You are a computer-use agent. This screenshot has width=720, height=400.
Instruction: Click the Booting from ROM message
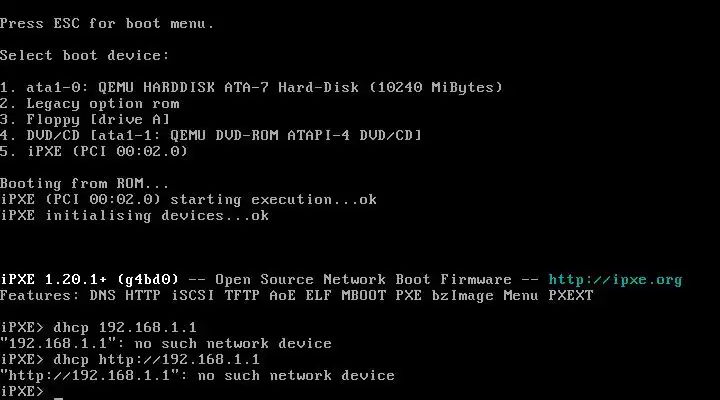84,184
